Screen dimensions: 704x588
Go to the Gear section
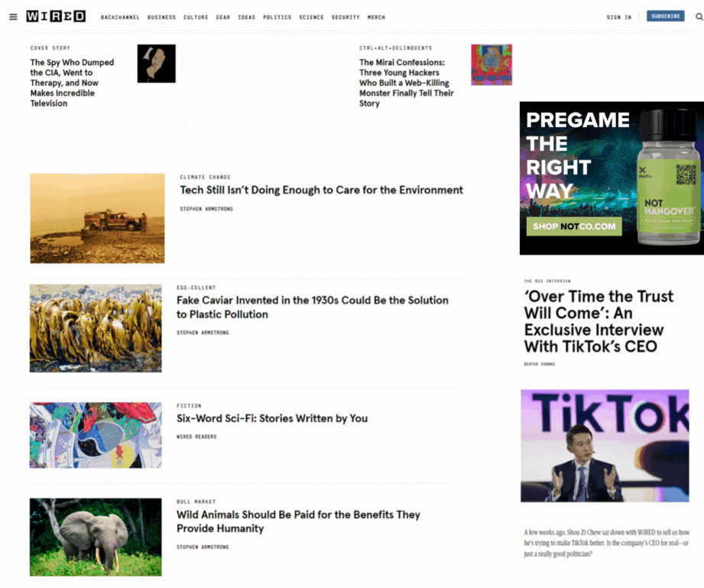click(x=223, y=18)
